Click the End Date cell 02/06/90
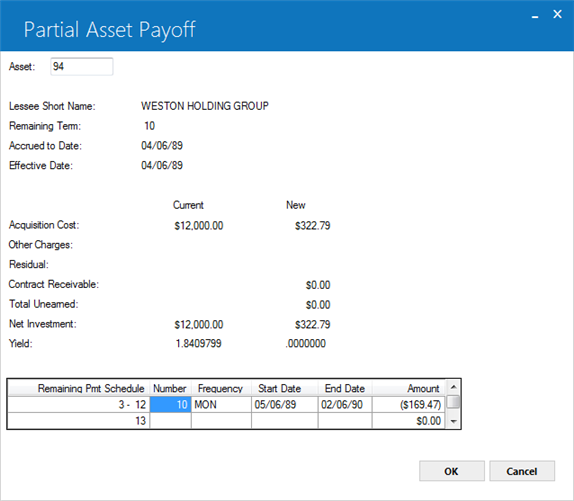The width and height of the screenshot is (574, 501). pyautogui.click(x=345, y=405)
